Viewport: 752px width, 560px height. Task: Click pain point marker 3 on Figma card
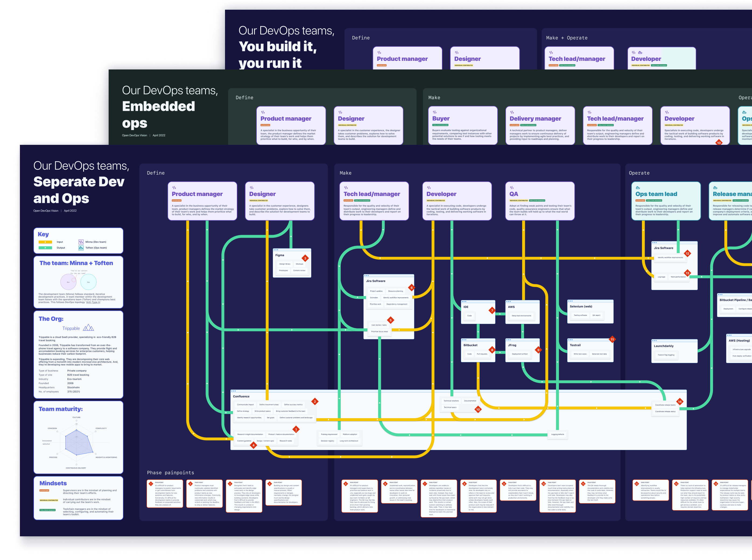(x=305, y=258)
